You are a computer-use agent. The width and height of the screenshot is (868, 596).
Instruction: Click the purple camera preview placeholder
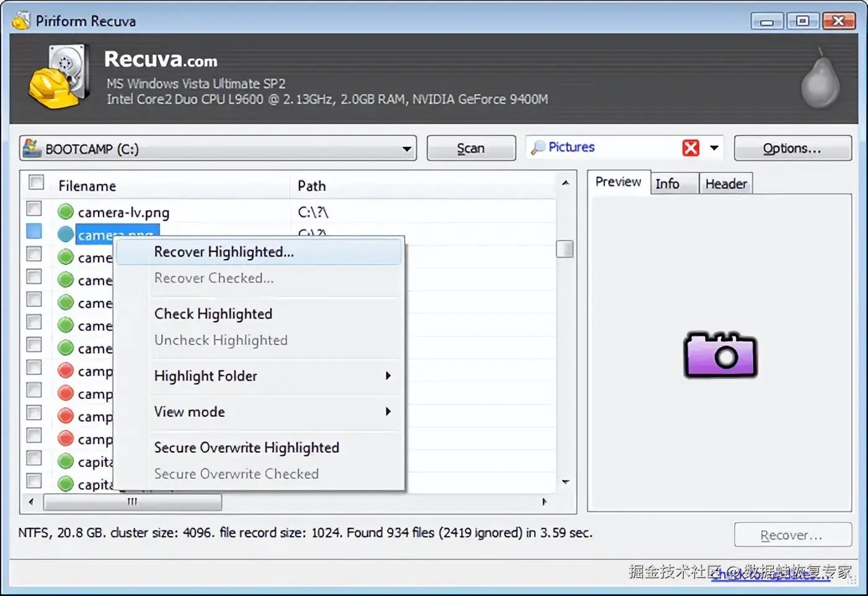(720, 355)
